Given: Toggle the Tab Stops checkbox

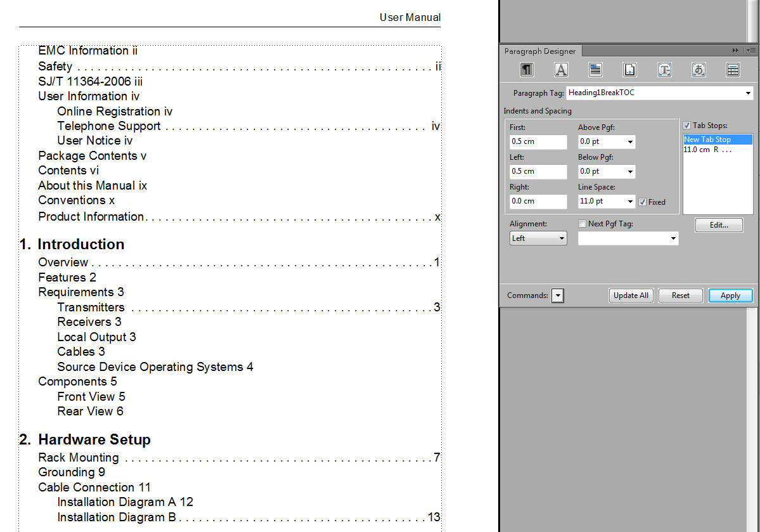Looking at the screenshot, I should [686, 125].
